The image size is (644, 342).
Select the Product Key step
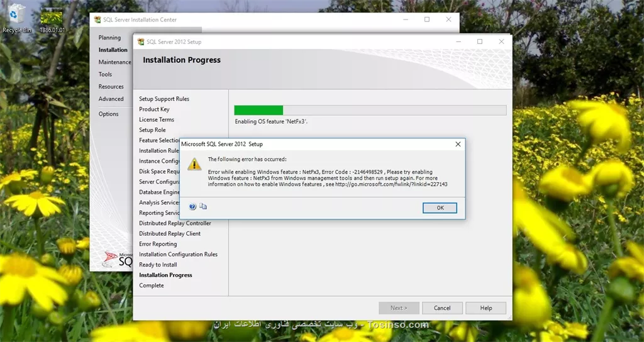(x=154, y=109)
